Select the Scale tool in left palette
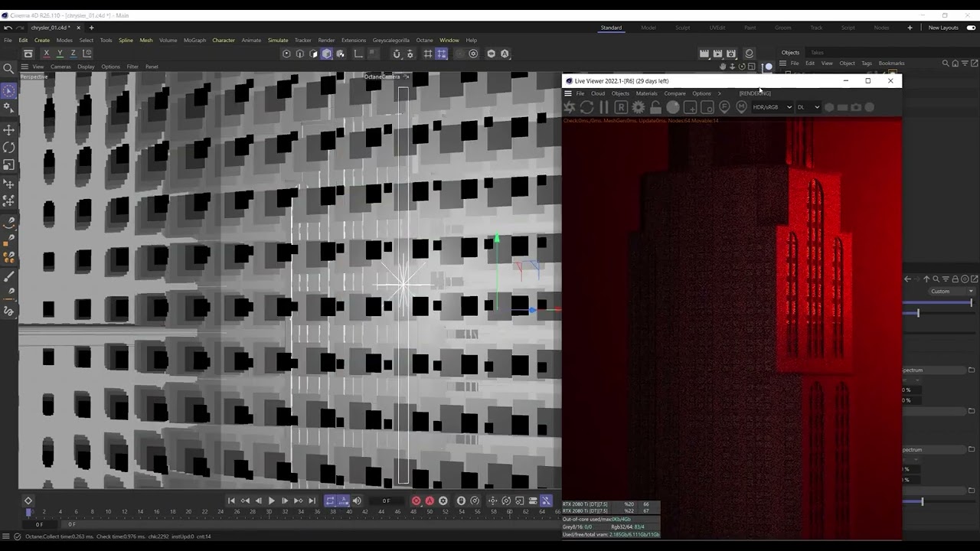The image size is (980, 551). 9,165
